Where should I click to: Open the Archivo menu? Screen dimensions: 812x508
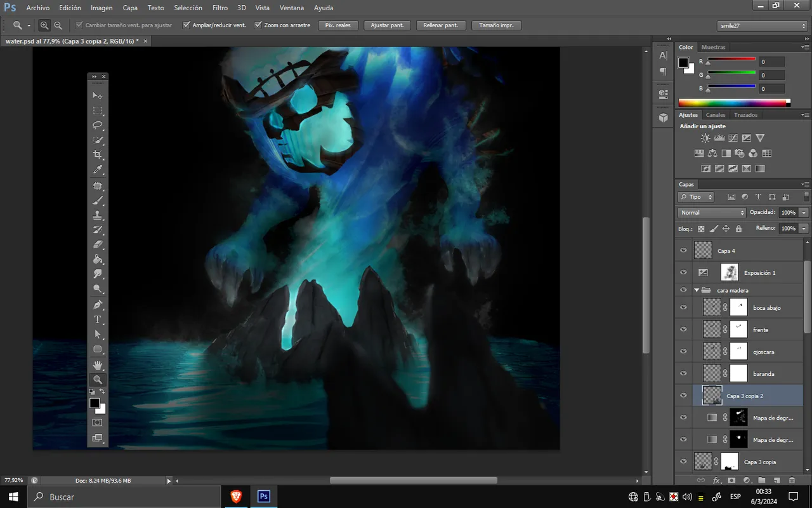point(38,8)
